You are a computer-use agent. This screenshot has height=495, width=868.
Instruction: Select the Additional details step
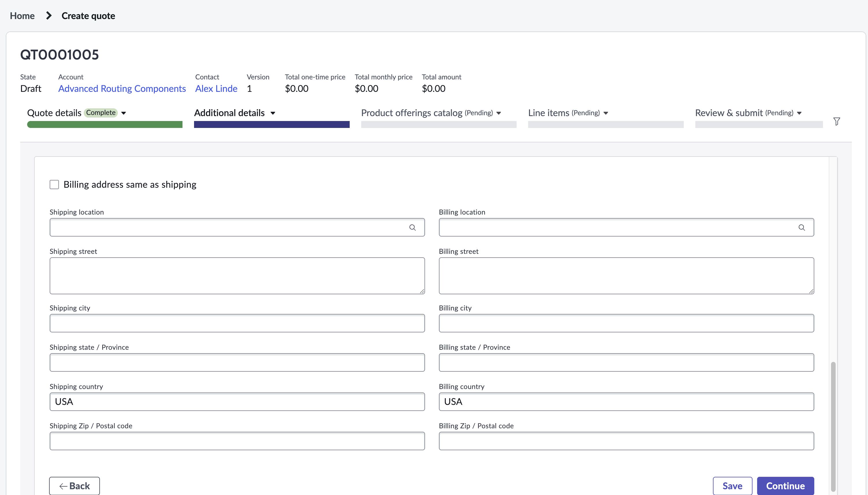[x=229, y=113]
